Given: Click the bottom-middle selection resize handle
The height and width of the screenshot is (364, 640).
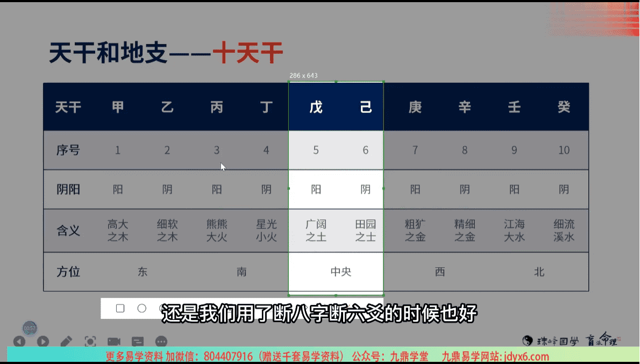Looking at the screenshot, I should (336, 295).
